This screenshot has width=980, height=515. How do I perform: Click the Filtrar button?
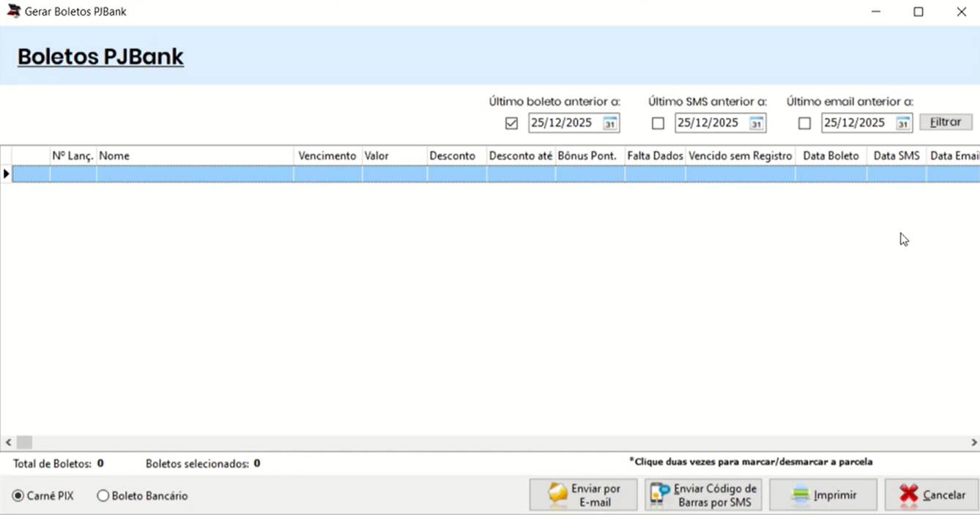tap(946, 122)
